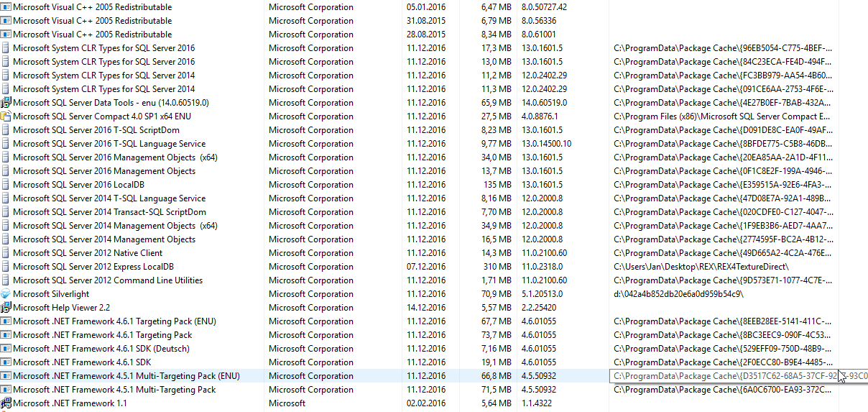This screenshot has height=412, width=868.
Task: Click icon beside SQL Server 2014 Transact-SQL ScriptDom
Action: click(x=6, y=212)
